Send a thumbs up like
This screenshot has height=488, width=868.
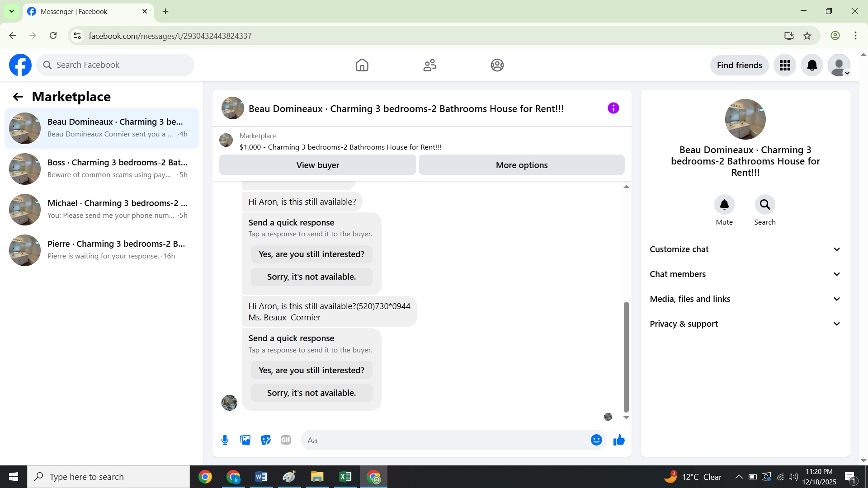[x=619, y=440]
